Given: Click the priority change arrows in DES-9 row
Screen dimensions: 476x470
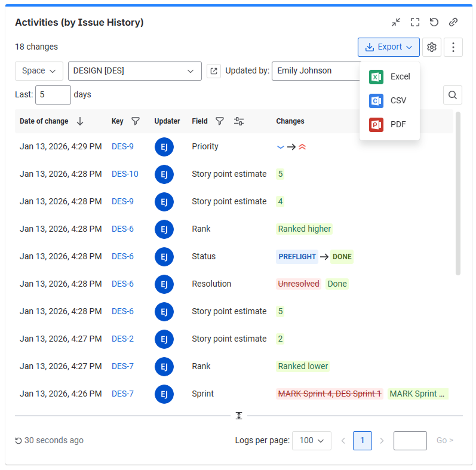Looking at the screenshot, I should 291,148.
